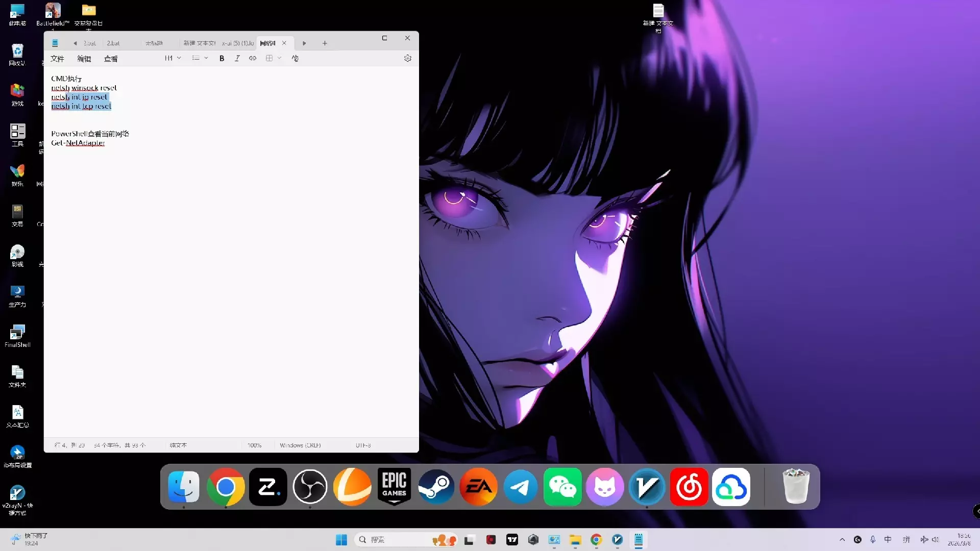The image size is (980, 551).
Task: Click the UTF-8 encoding indicator
Action: (x=363, y=445)
